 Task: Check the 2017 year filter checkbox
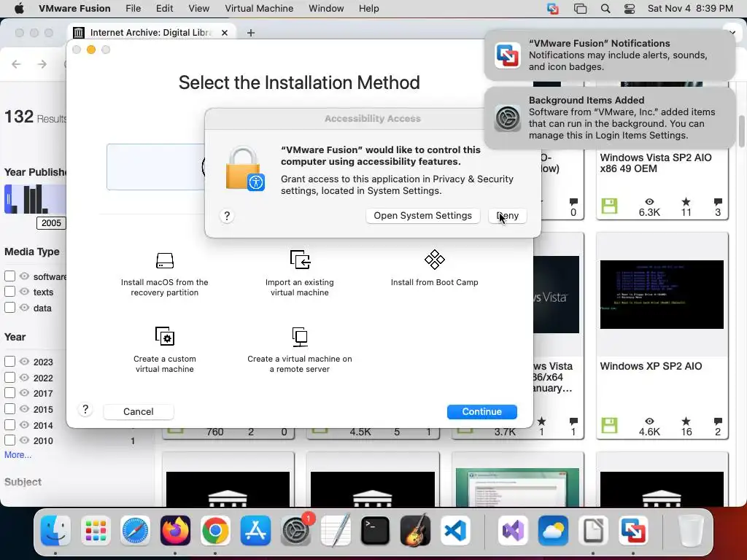tap(9, 393)
